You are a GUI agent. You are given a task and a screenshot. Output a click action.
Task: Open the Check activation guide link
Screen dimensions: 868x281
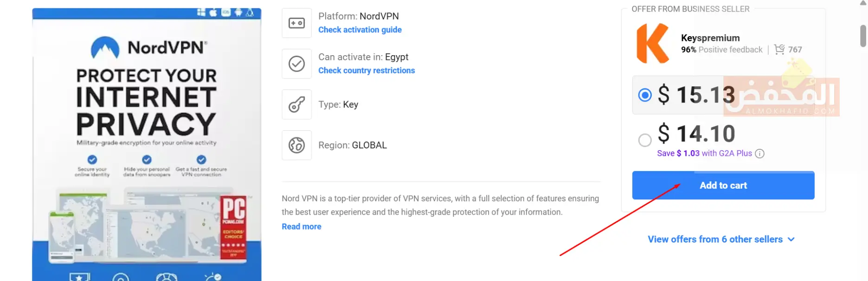point(360,30)
